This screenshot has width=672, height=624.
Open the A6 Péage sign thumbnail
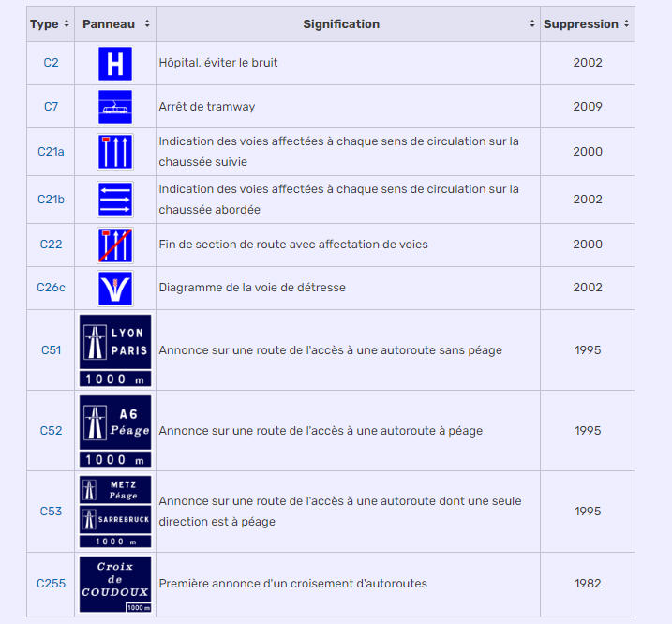click(x=115, y=431)
